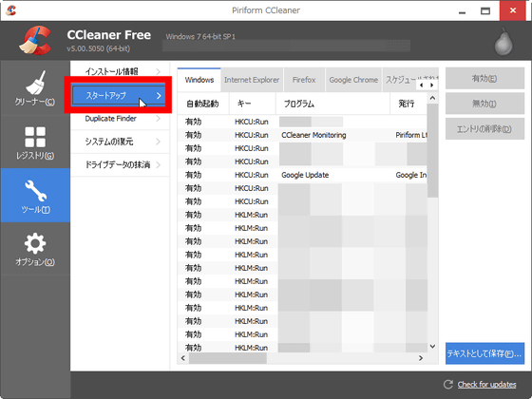Click the title bar CCleaner app icon
The width and height of the screenshot is (532, 399).
(10, 10)
